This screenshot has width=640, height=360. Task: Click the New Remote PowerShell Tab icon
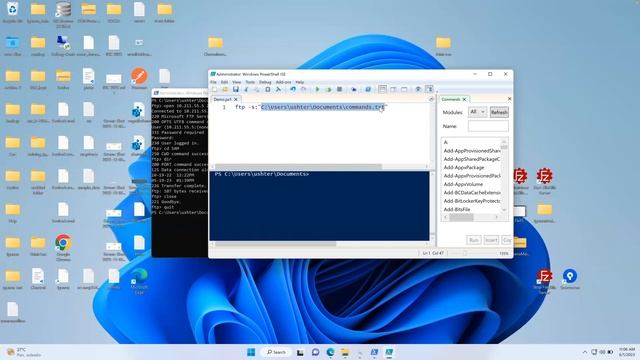coord(353,89)
